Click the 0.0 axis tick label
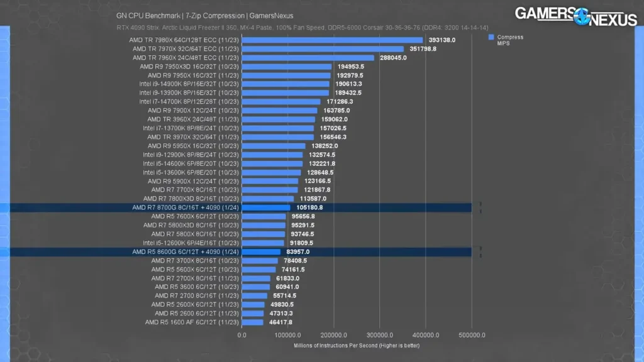Viewport: 644px width, 362px height. [x=242, y=335]
